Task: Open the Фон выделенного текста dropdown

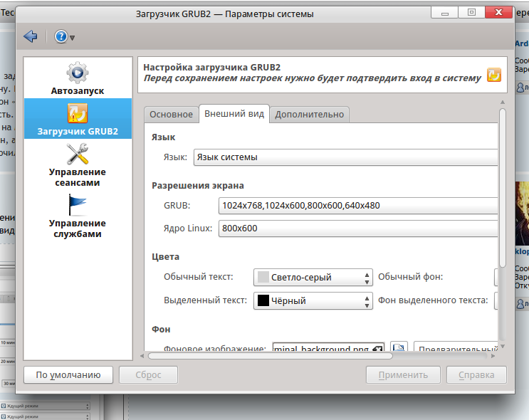Action: tap(496, 300)
